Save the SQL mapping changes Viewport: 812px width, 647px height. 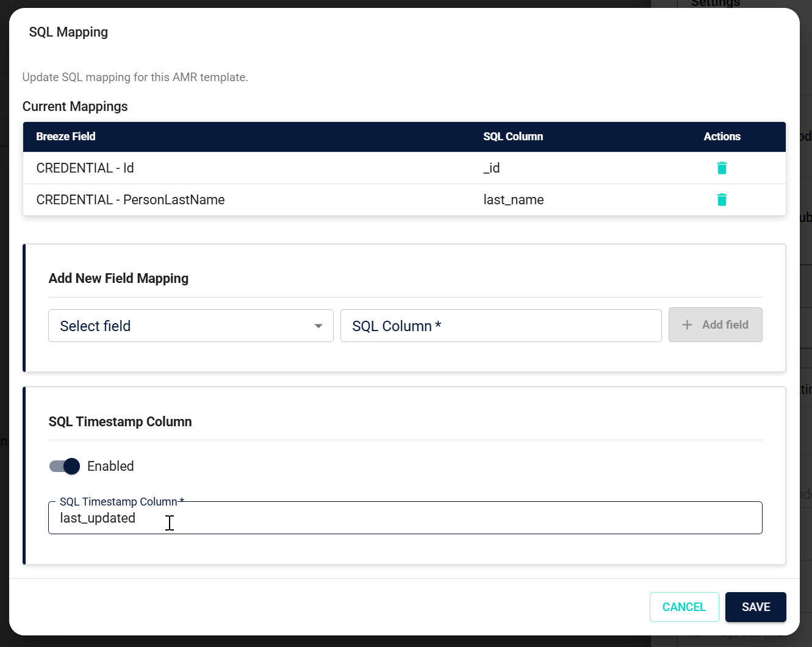756,607
